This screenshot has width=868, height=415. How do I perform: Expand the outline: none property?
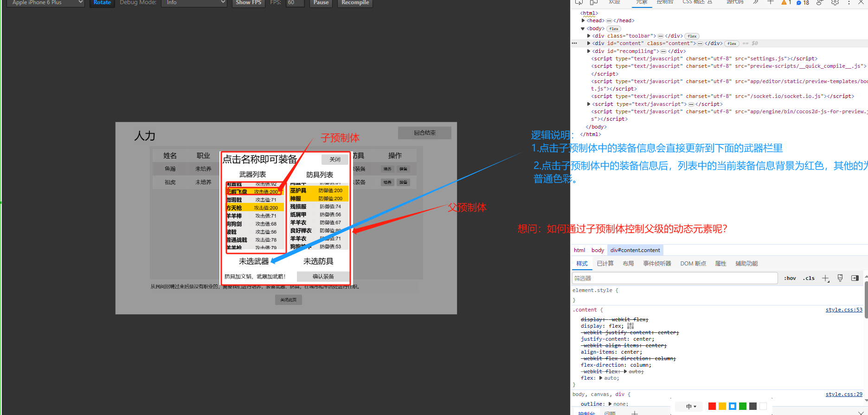coord(611,404)
